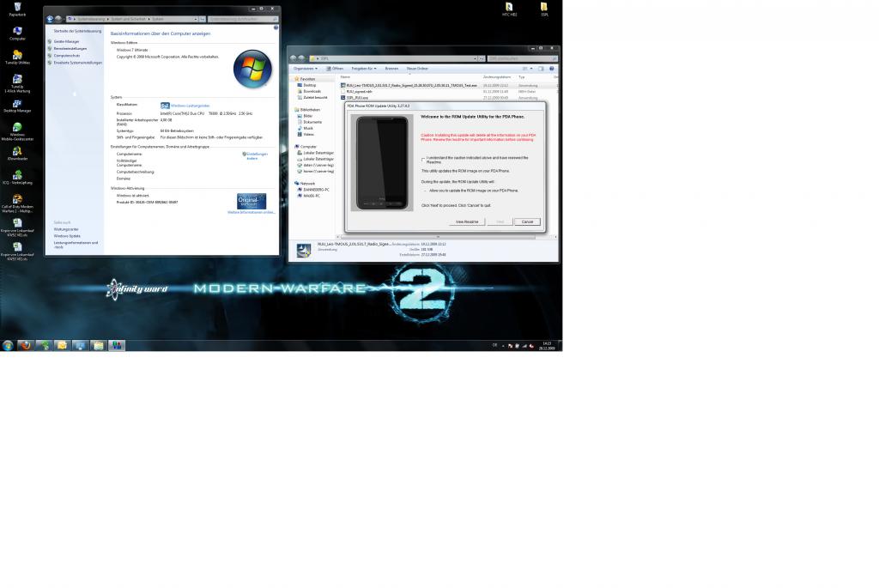Viewport: 879px width, 588px height.
Task: Expand the address bar dropdown in the SSPL window
Action: coord(475,58)
